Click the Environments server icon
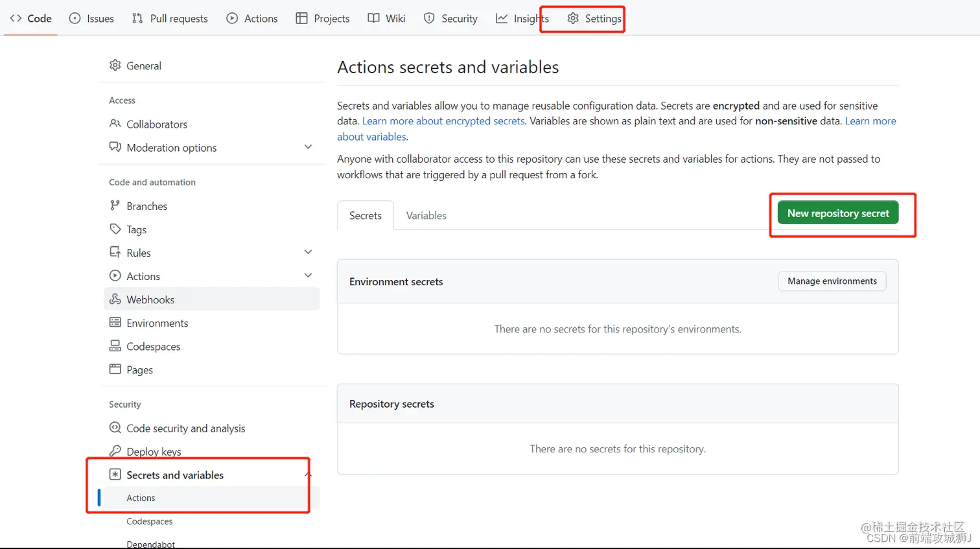 (115, 322)
